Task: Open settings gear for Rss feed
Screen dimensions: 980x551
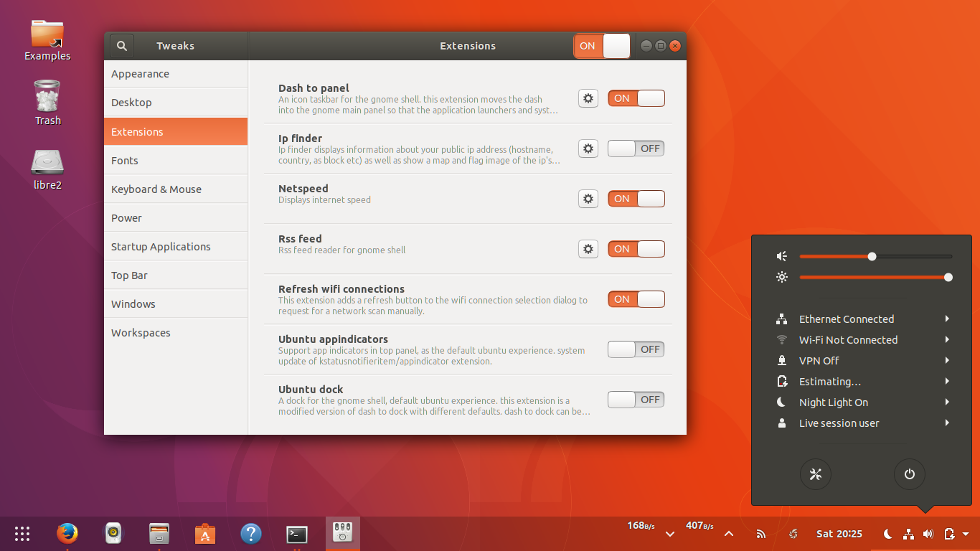Action: click(588, 249)
